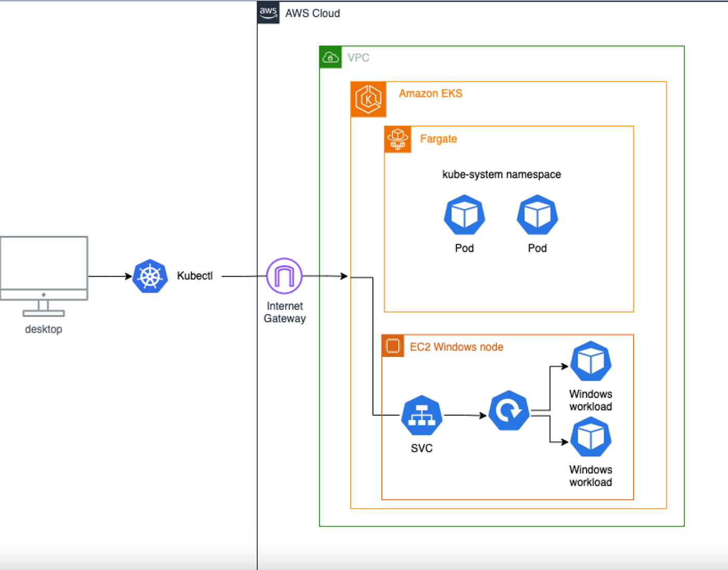This screenshot has width=728, height=570.
Task: Click the Kubernetes wheel icon beside Kubectl
Action: coord(150,276)
